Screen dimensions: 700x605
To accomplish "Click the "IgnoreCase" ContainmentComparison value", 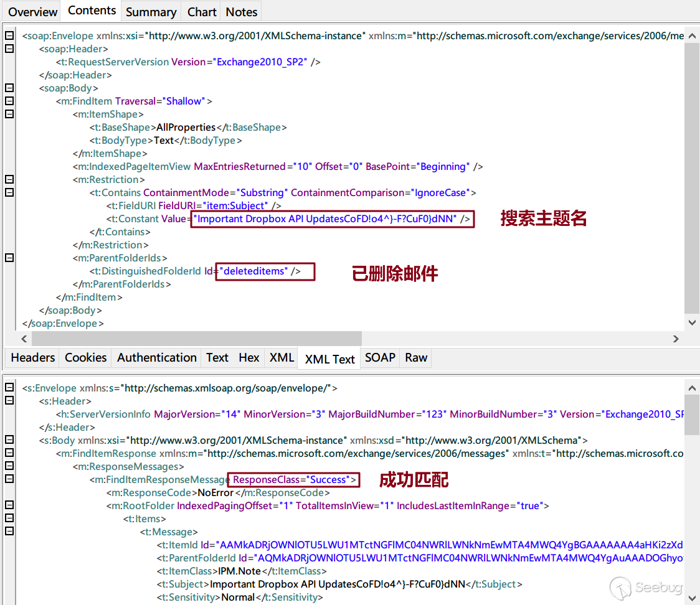I will point(441,192).
